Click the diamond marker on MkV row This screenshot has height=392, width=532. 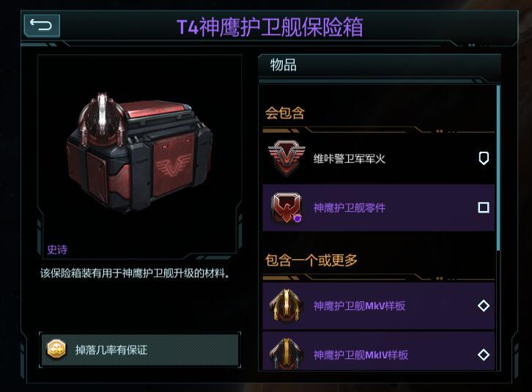click(x=484, y=306)
